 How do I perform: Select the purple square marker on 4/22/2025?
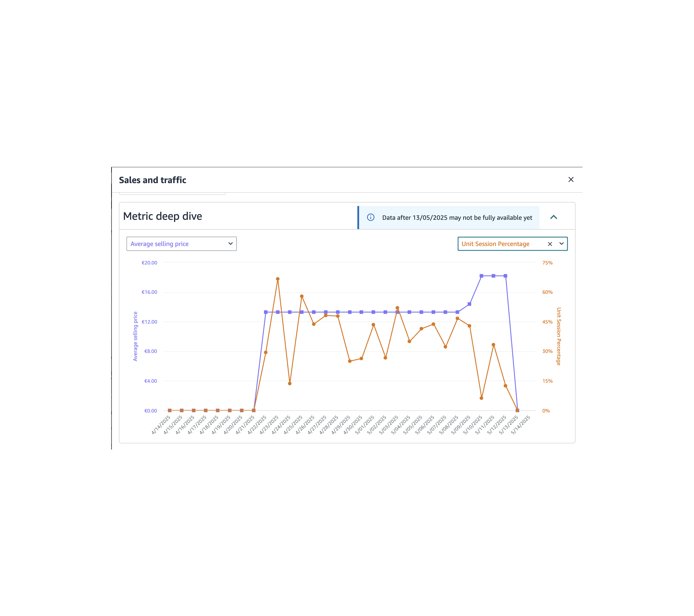266,312
